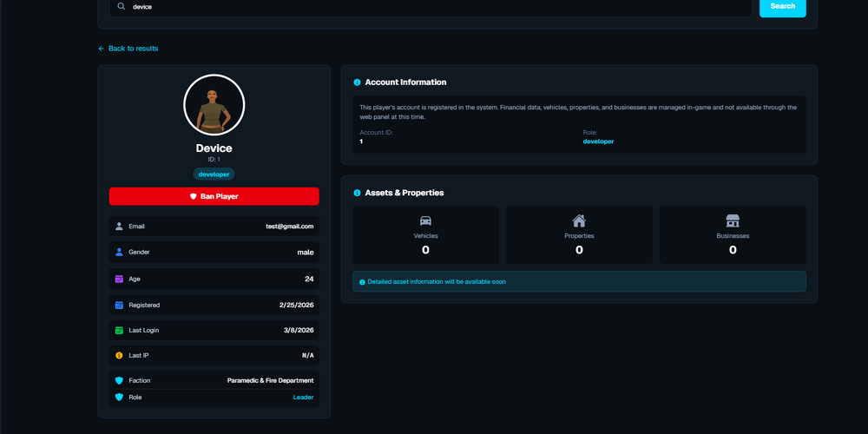The width and height of the screenshot is (868, 434).
Task: Click the Last IP value N/A
Action: [308, 355]
